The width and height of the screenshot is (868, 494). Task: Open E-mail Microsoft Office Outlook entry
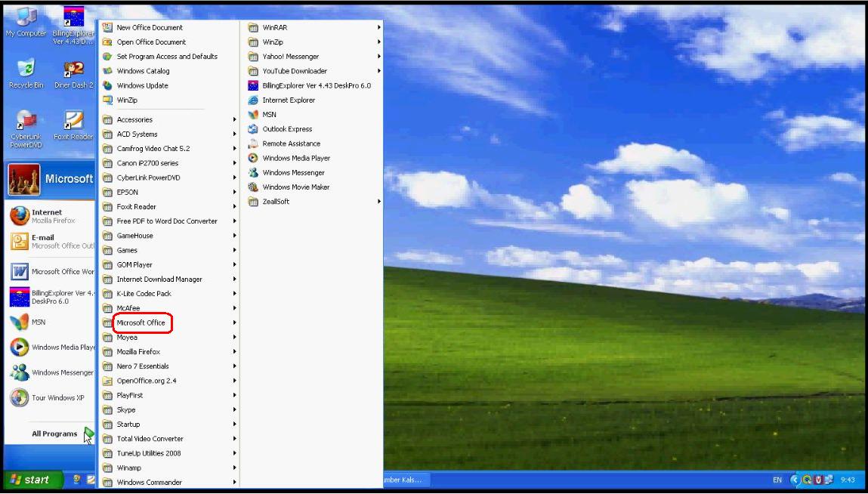(x=51, y=242)
